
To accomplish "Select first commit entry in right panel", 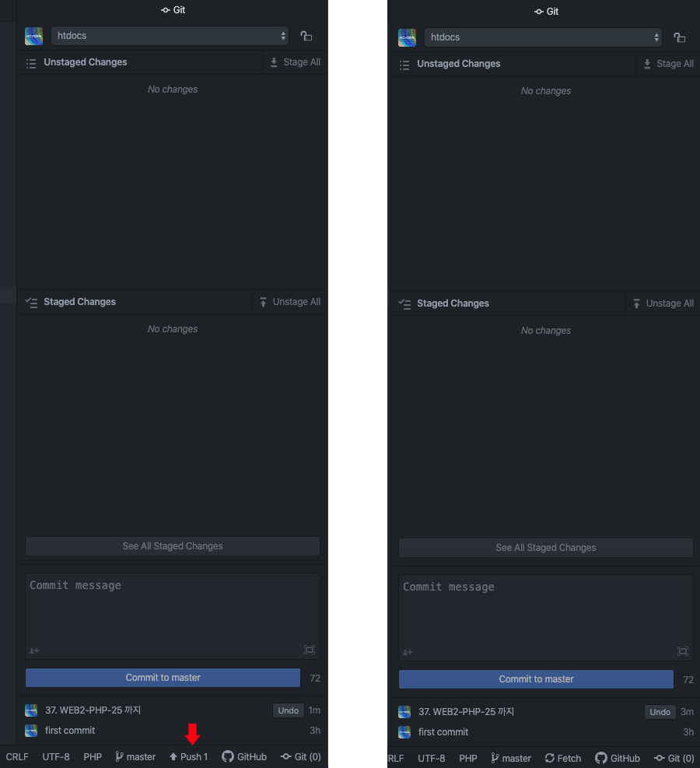I will (546, 732).
